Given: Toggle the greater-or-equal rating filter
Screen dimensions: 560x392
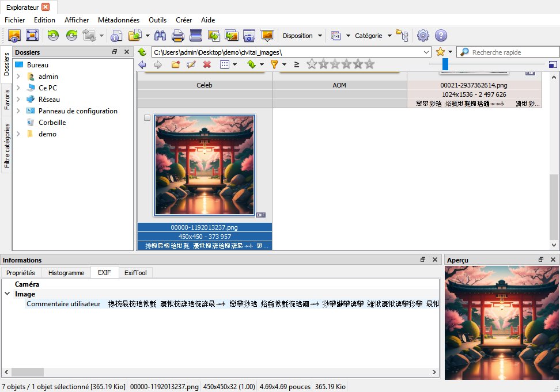Looking at the screenshot, I should point(297,64).
